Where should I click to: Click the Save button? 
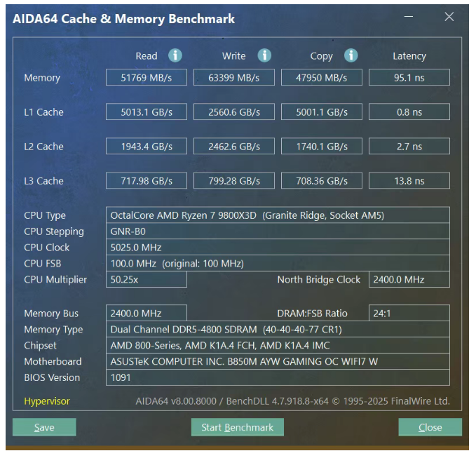tap(44, 427)
